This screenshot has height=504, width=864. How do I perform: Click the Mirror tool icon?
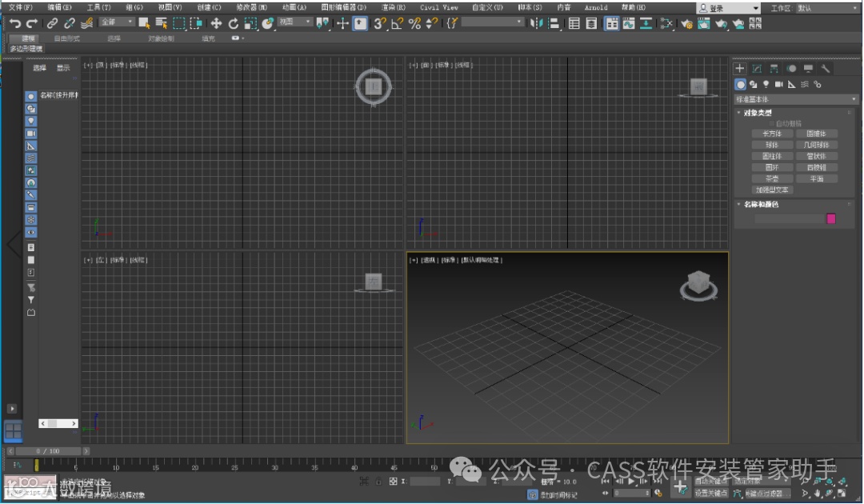tap(536, 24)
